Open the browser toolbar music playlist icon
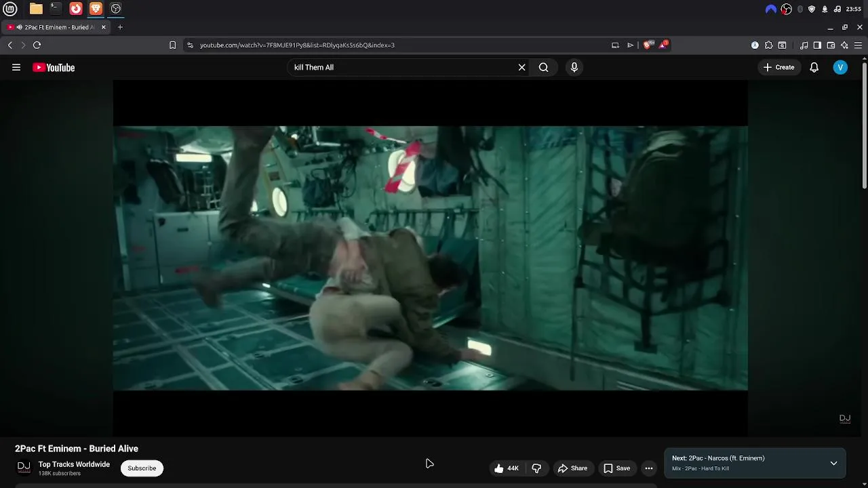 tap(804, 45)
